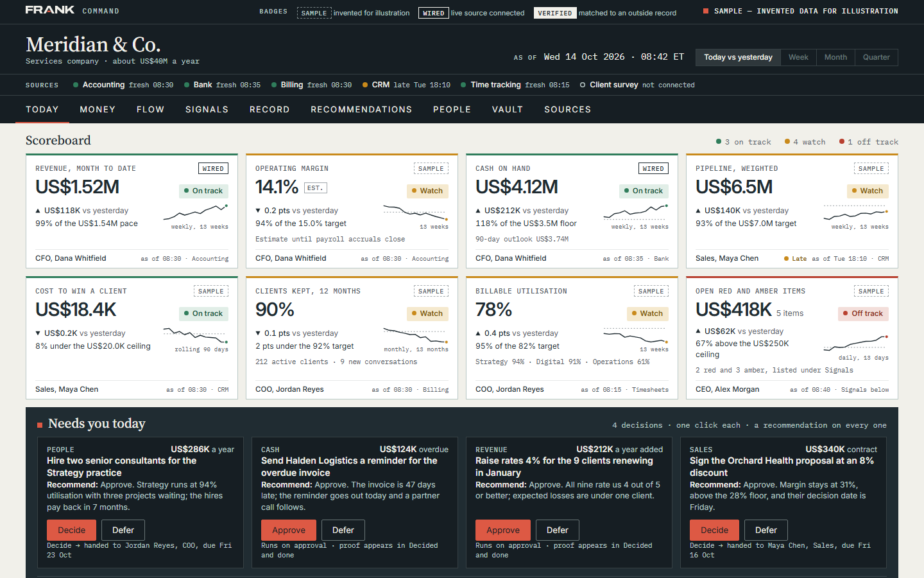Open the PEOPLE tab
The image size is (924, 578).
click(x=452, y=109)
